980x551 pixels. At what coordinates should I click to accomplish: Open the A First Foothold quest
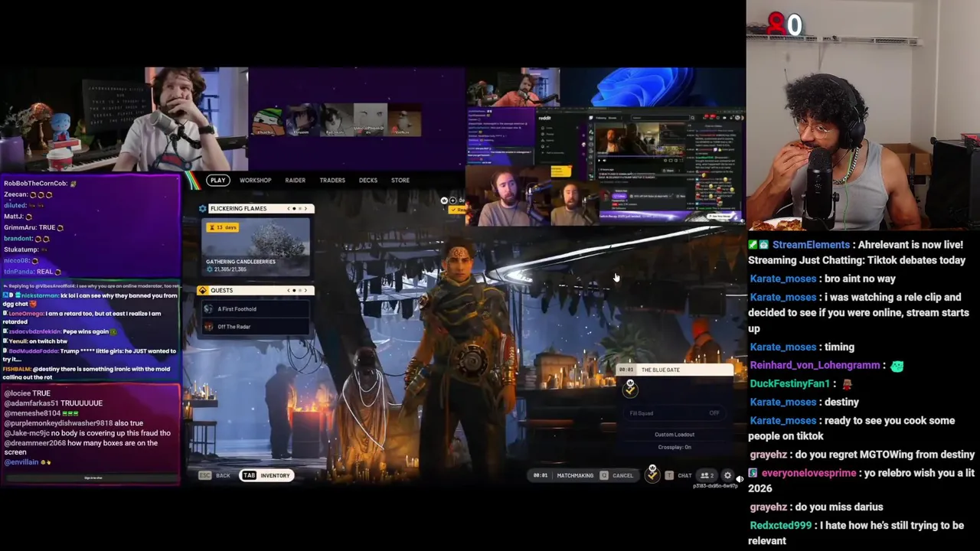point(256,309)
